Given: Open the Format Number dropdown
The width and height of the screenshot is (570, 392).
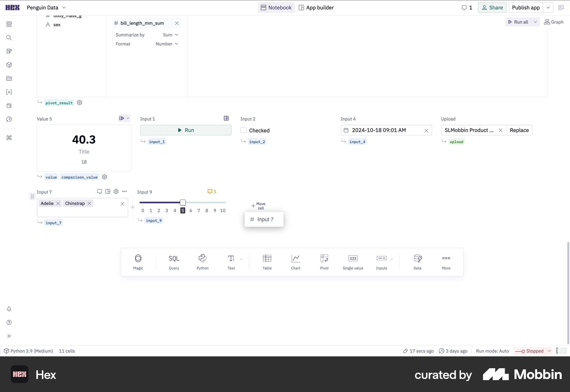Looking at the screenshot, I should coord(167,44).
